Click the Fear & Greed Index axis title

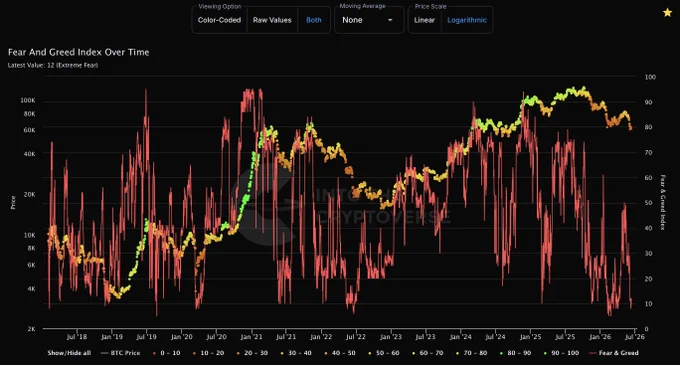coord(662,202)
